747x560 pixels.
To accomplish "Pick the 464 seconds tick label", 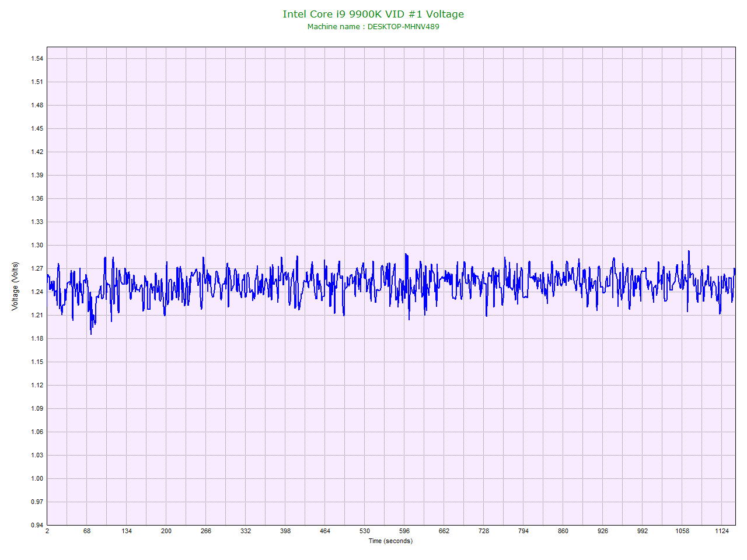I will click(x=325, y=531).
